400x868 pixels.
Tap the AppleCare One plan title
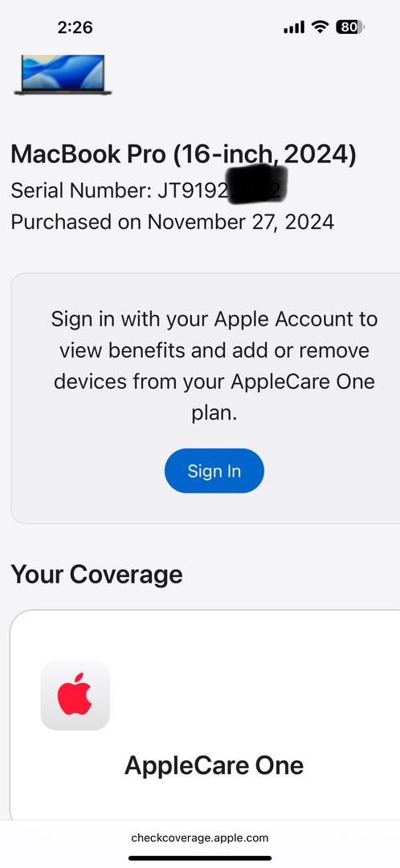point(214,766)
